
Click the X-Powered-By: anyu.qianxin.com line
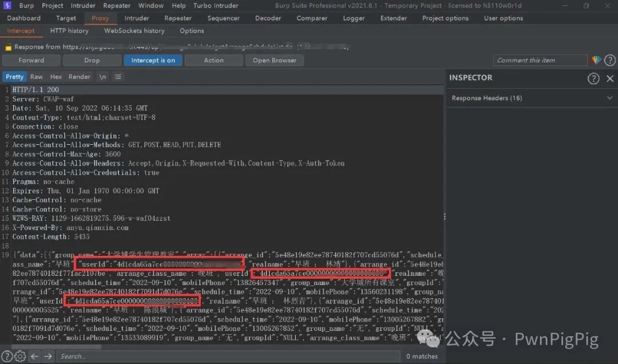point(70,228)
